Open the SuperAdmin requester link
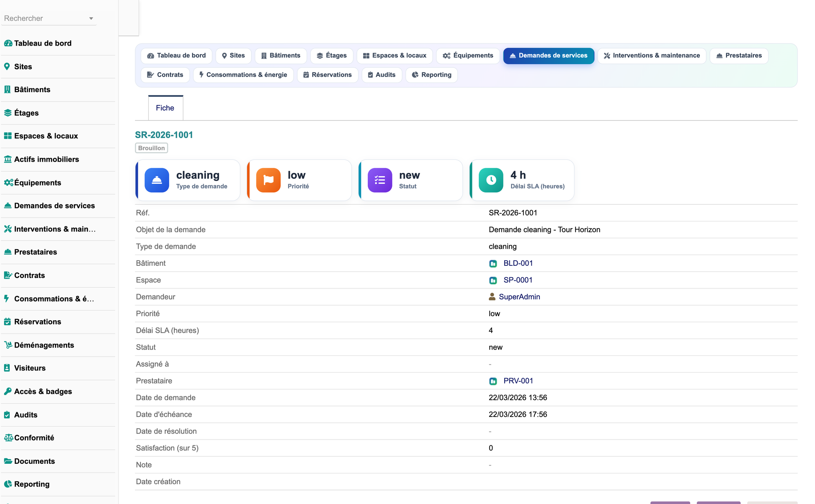Image resolution: width=815 pixels, height=504 pixels. tap(519, 297)
